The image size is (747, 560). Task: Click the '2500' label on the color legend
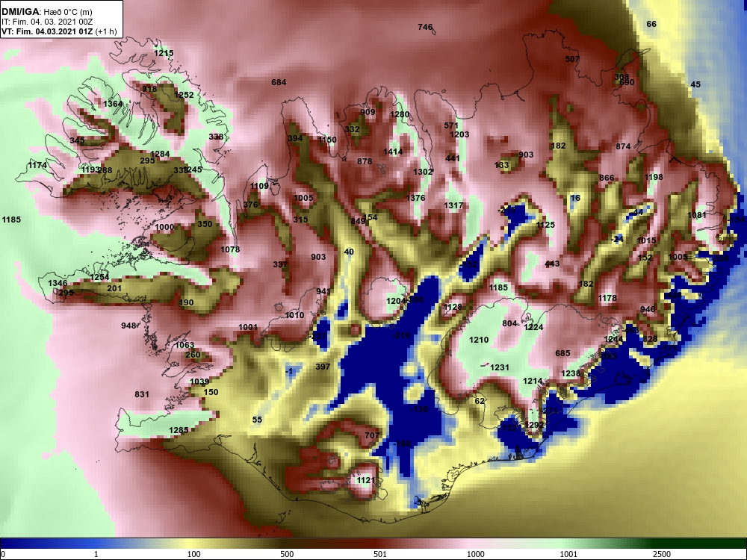pos(661,554)
